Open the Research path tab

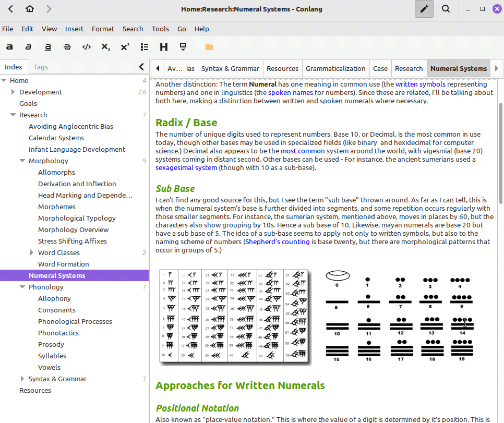(409, 68)
